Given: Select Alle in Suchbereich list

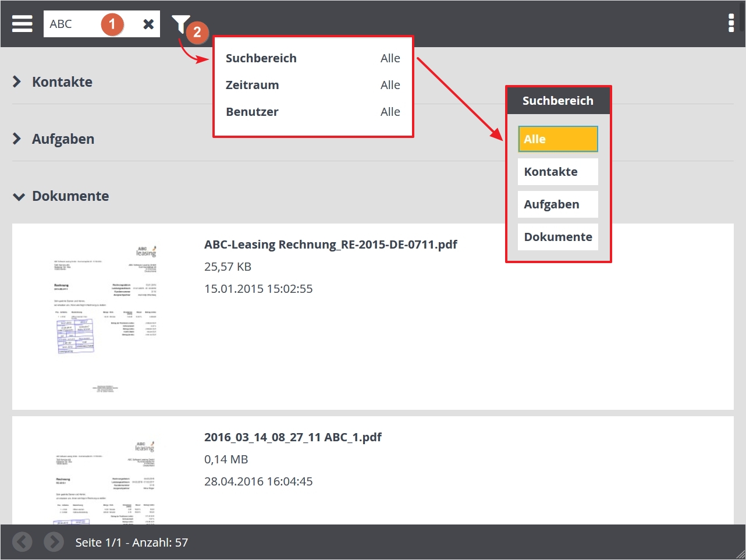Looking at the screenshot, I should point(558,139).
